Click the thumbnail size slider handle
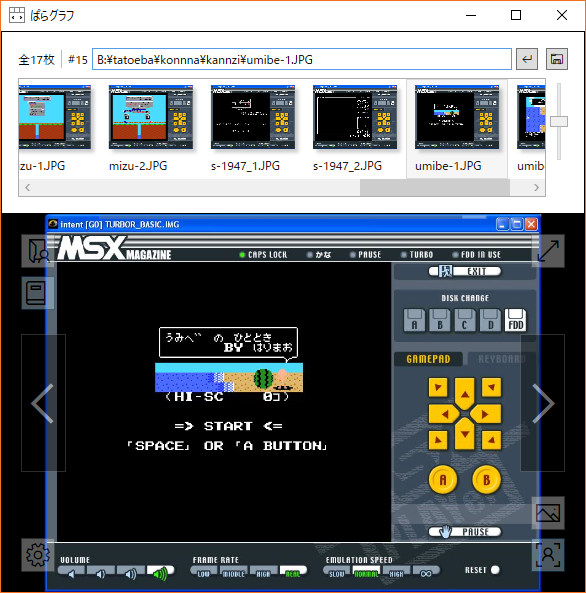586x593 pixels. click(x=559, y=121)
